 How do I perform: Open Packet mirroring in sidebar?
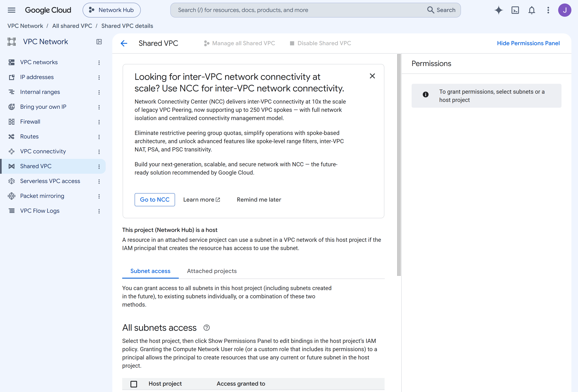tap(42, 196)
